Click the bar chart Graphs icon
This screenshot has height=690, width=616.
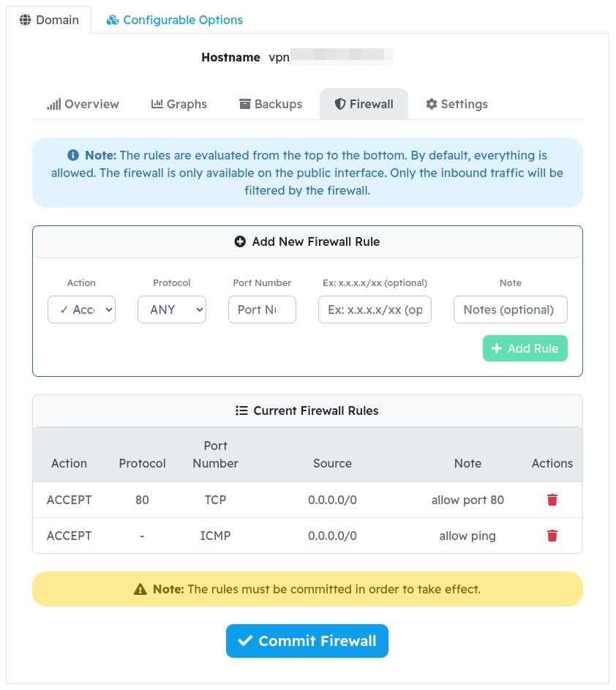(157, 104)
